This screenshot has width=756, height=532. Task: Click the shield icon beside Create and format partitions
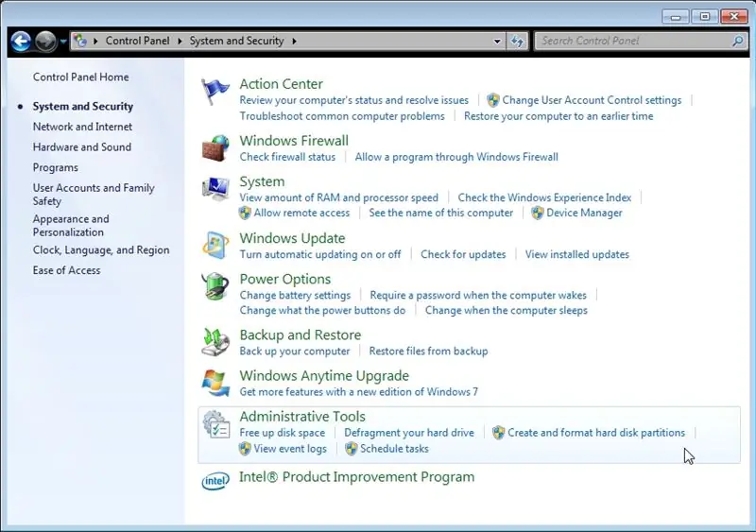(499, 433)
